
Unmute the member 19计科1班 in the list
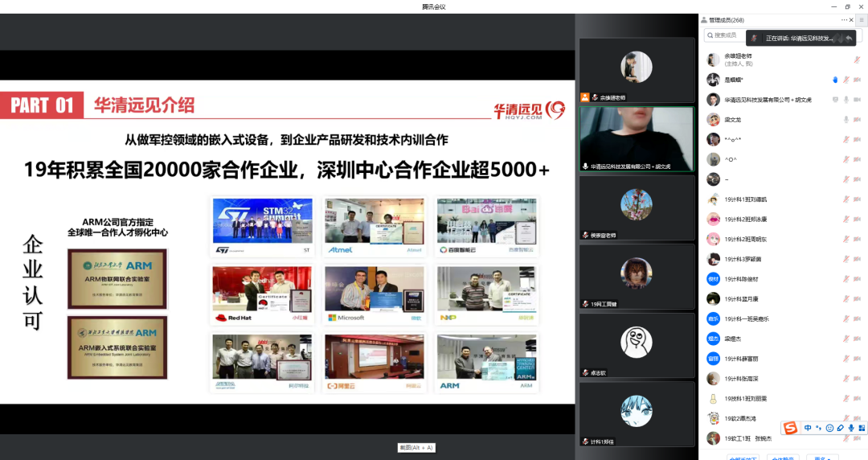[845, 199]
